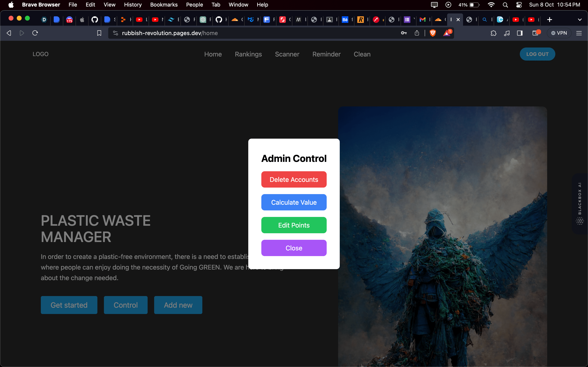Click inside the address bar
588x367 pixels.
click(243, 33)
